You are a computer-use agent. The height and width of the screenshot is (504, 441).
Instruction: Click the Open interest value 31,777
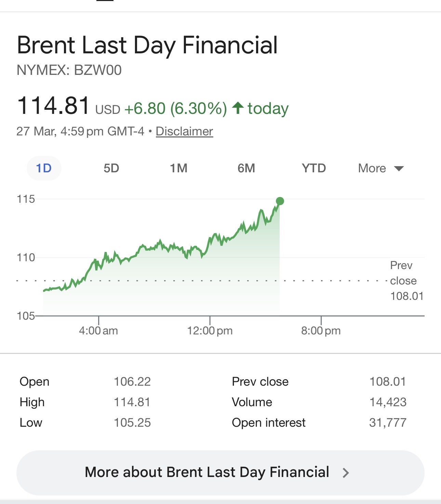[x=388, y=423]
